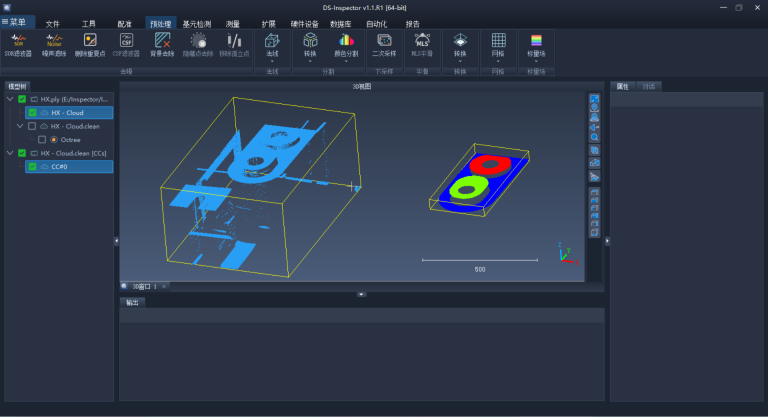The height and width of the screenshot is (417, 768).
Task: Select the SOR filter tool
Action: [18, 45]
